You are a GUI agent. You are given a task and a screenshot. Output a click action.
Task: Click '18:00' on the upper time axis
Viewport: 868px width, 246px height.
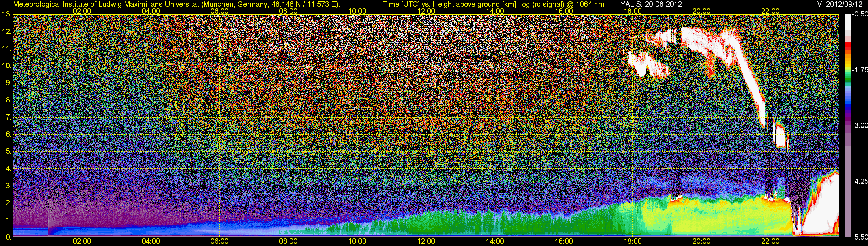point(632,11)
